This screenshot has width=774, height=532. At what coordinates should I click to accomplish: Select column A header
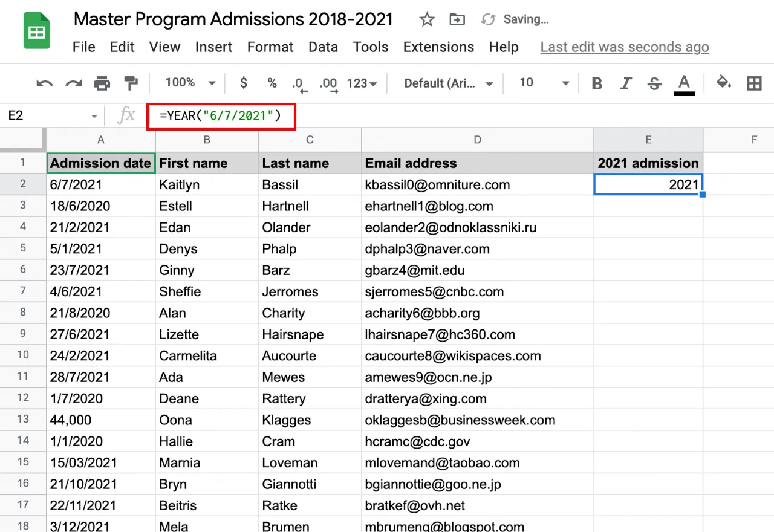tap(101, 140)
